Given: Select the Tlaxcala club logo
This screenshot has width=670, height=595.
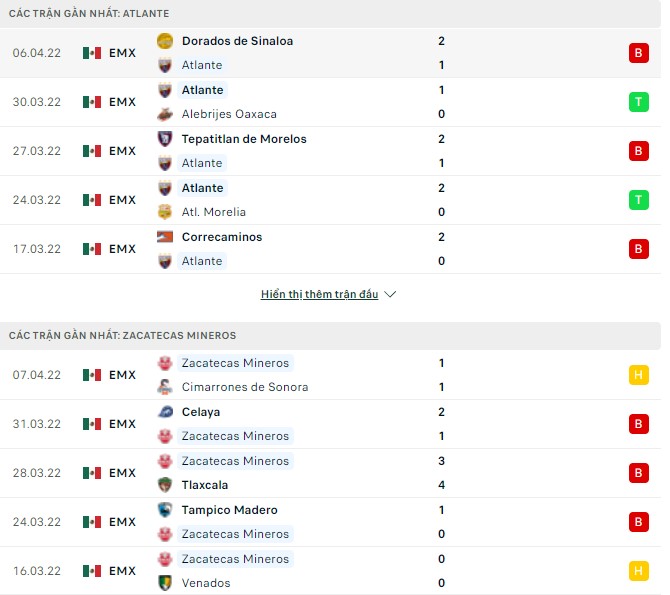Looking at the screenshot, I should pos(165,485).
